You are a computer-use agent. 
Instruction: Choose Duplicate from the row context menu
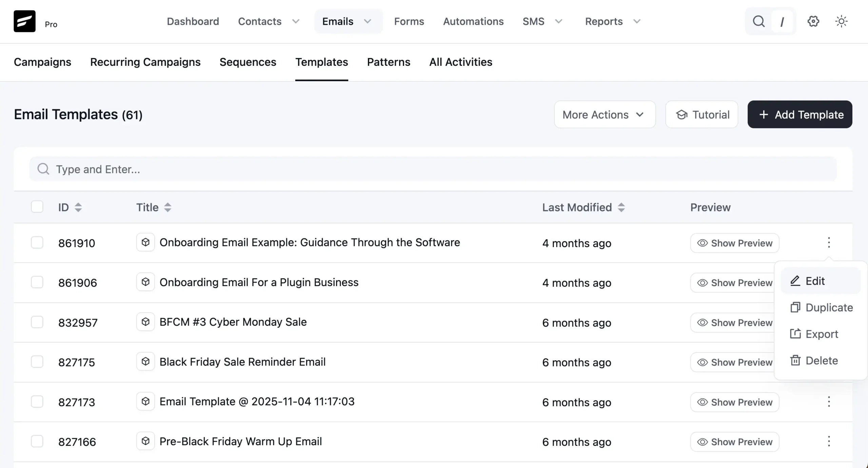click(x=821, y=307)
